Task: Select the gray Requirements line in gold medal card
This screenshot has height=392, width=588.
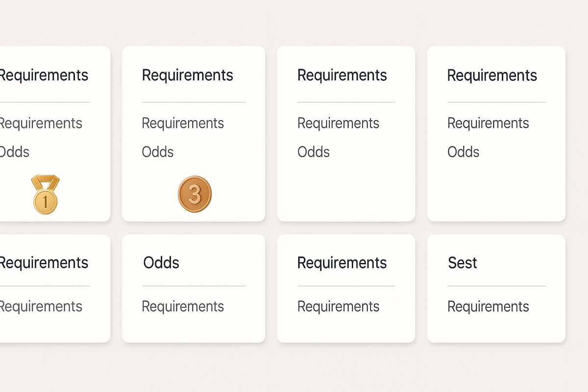Action: click(x=41, y=123)
